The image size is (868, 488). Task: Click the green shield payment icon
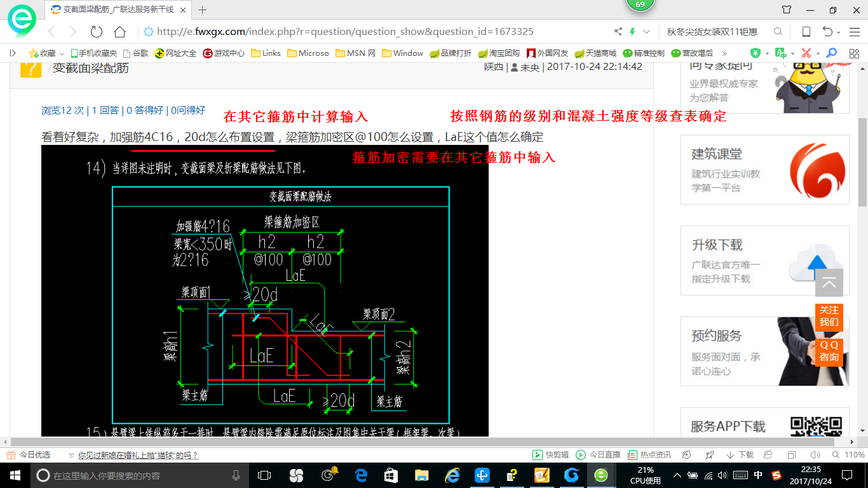pyautogui.click(x=756, y=53)
